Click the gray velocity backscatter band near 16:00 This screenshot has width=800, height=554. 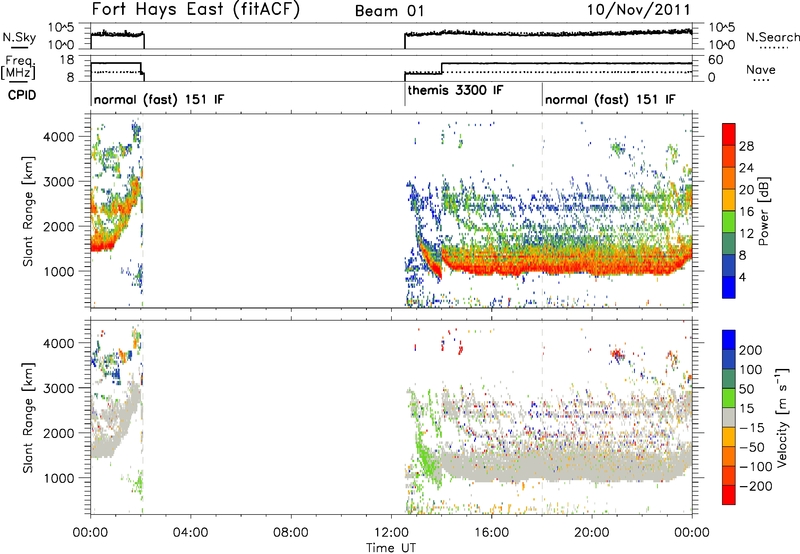tap(491, 467)
